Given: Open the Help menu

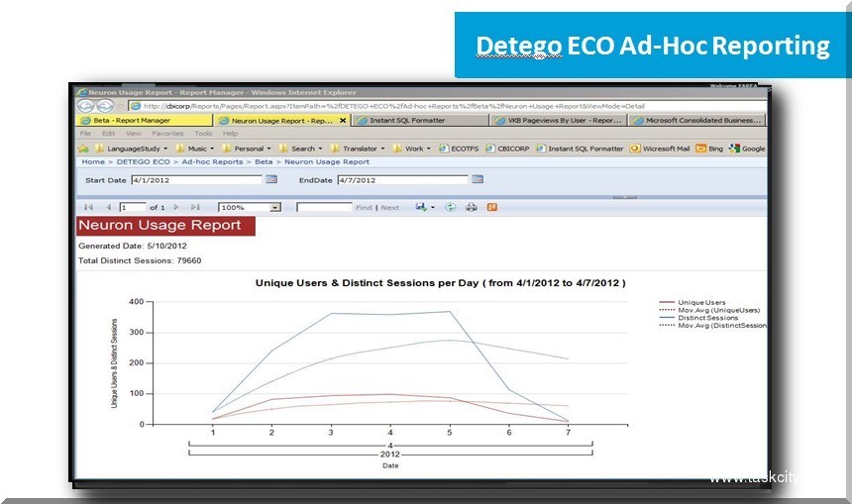Looking at the screenshot, I should pos(230,134).
